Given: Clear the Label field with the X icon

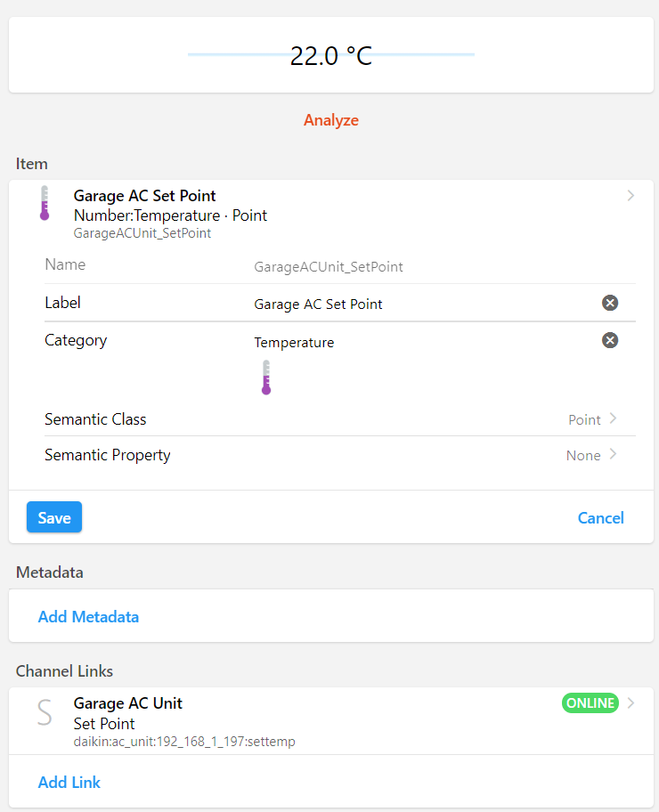Looking at the screenshot, I should click(x=610, y=303).
